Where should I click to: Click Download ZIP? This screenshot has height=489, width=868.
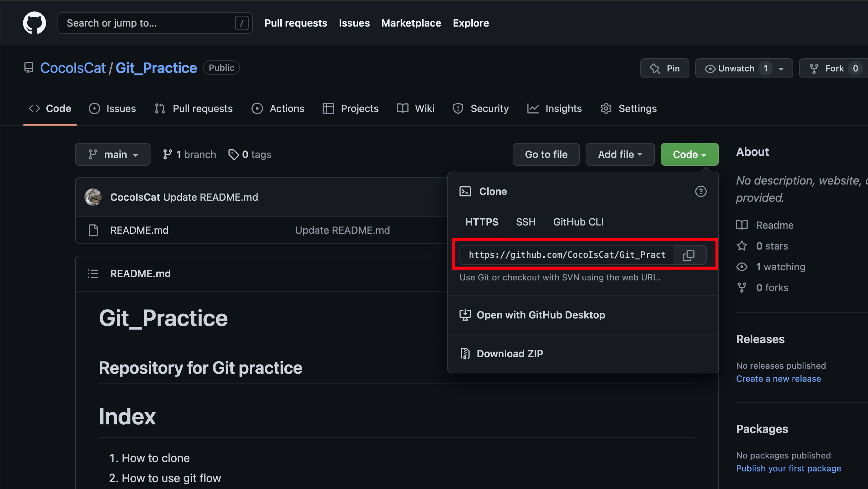point(509,354)
